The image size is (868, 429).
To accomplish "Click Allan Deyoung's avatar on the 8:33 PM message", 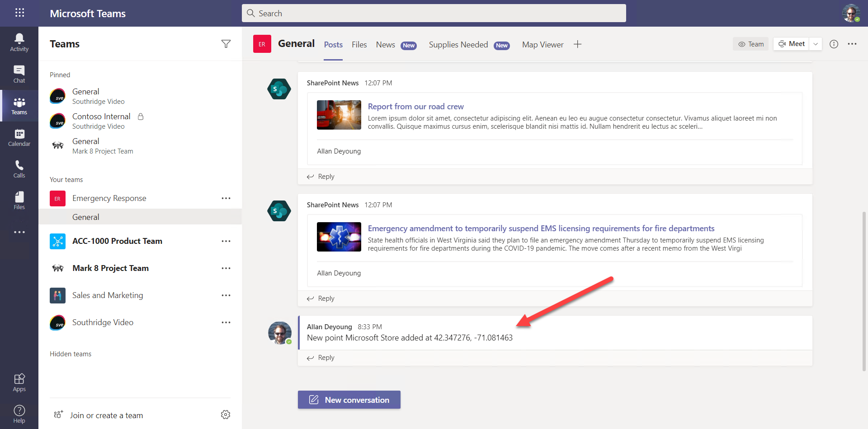I will pyautogui.click(x=280, y=333).
